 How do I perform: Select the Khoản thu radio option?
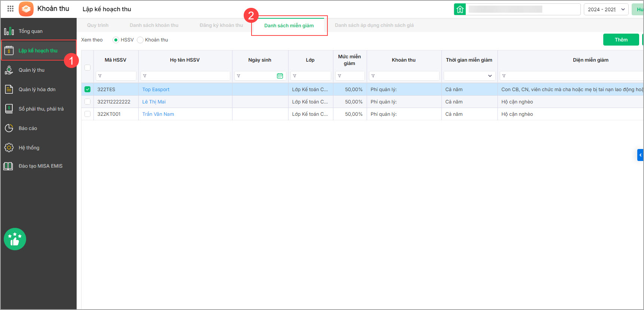[140, 40]
